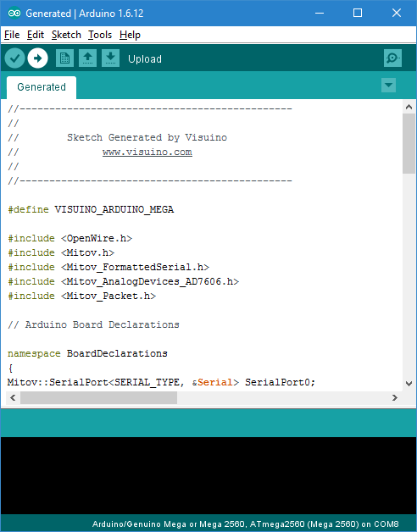Click the vertical scrollbar up arrow
Image resolution: width=417 pixels, height=532 pixels.
(x=409, y=107)
